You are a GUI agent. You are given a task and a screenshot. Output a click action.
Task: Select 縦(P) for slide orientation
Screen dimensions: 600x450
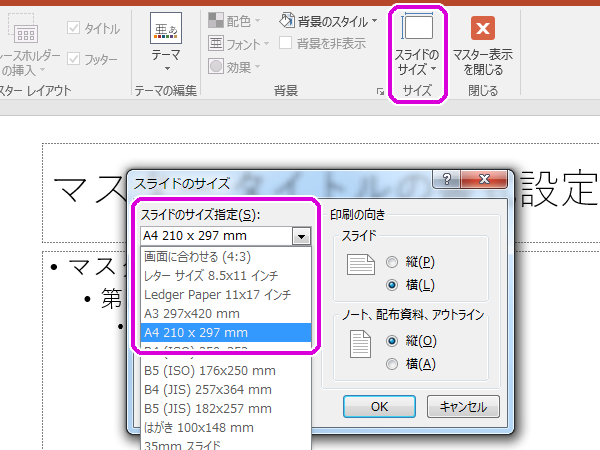coord(391,263)
